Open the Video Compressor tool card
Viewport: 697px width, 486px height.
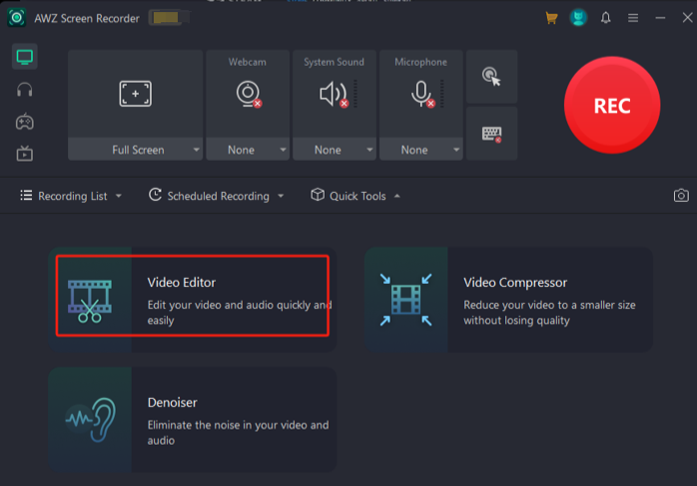tap(509, 300)
